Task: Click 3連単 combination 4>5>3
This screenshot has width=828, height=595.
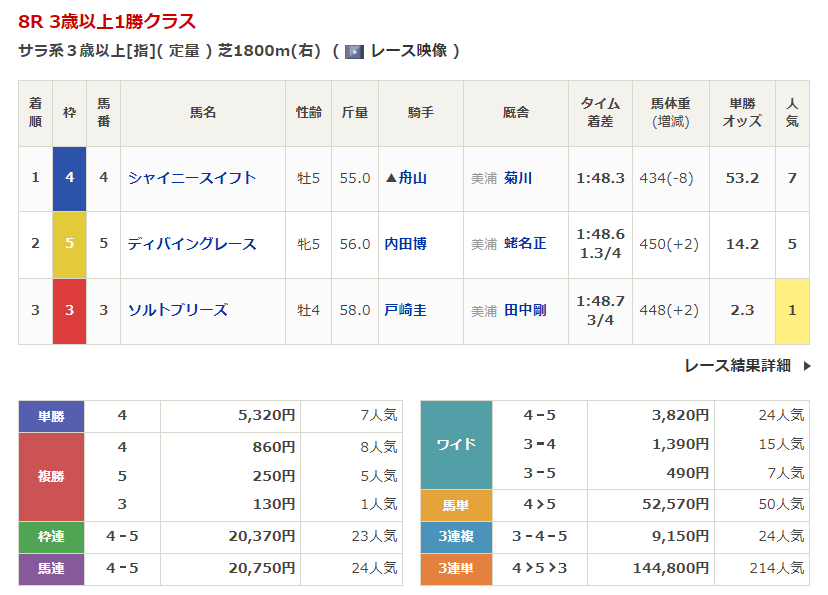Action: [x=540, y=568]
